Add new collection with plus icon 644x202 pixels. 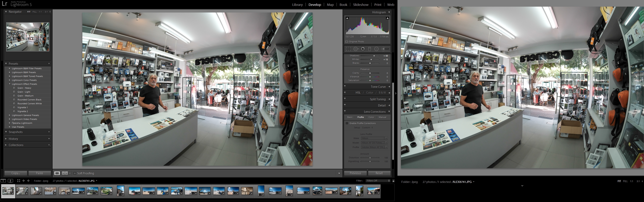click(49, 145)
